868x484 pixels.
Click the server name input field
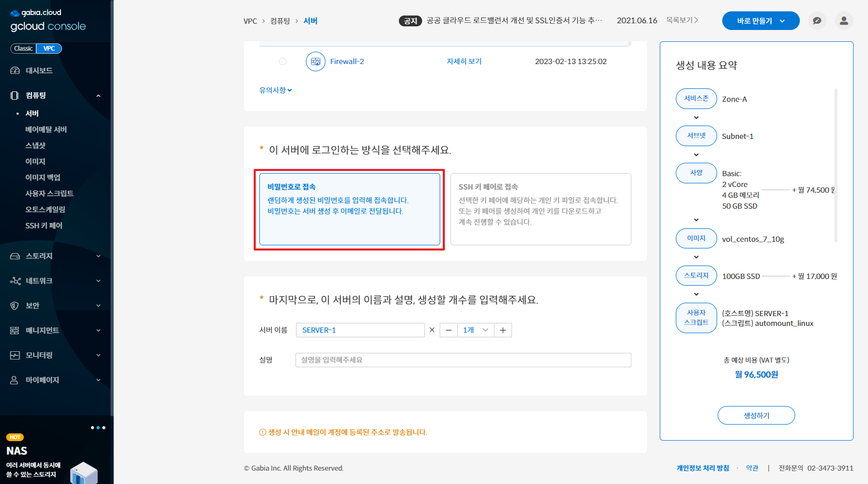360,330
